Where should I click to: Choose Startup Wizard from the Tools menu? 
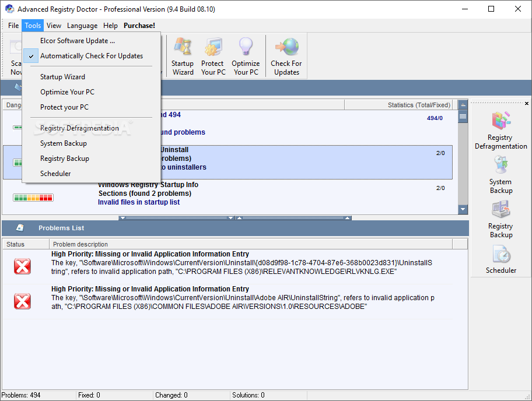click(x=91, y=77)
